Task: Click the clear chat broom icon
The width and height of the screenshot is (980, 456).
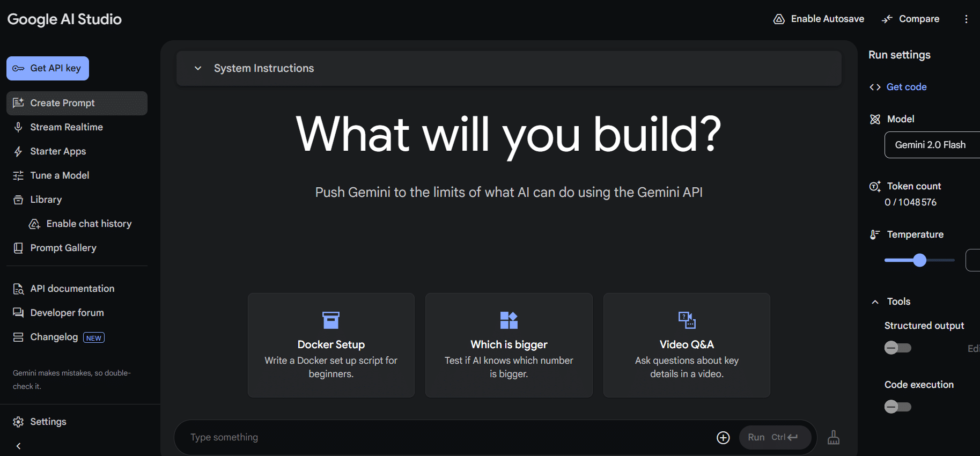Action: click(834, 438)
